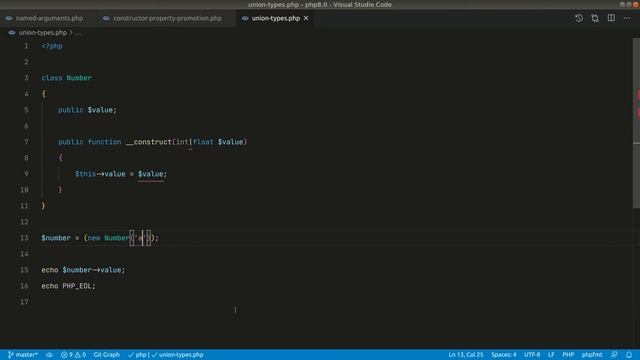This screenshot has height=360, width=640.
Task: Close the union-types.php tab
Action: point(306,18)
